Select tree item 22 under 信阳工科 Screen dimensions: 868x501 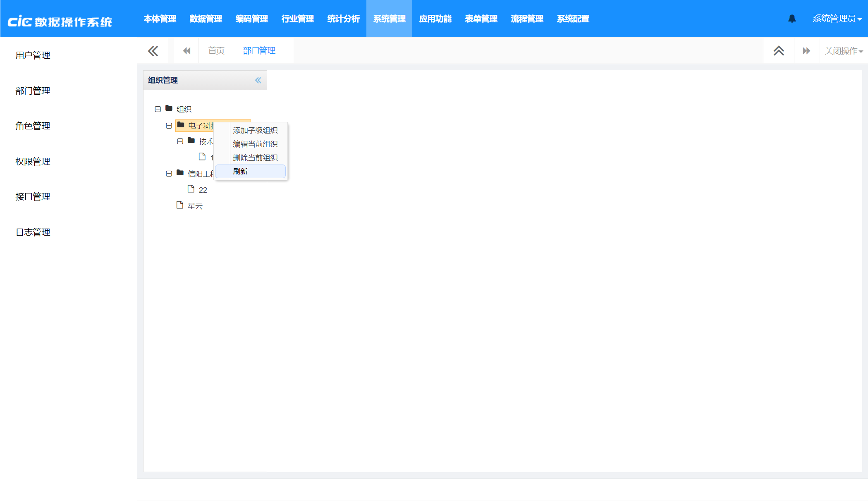click(x=203, y=190)
